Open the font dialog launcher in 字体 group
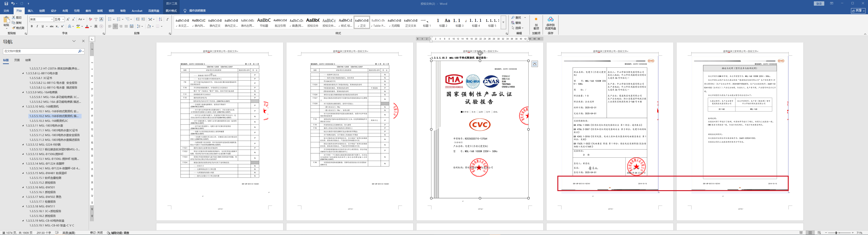This screenshot has height=235, width=868. 104,34
